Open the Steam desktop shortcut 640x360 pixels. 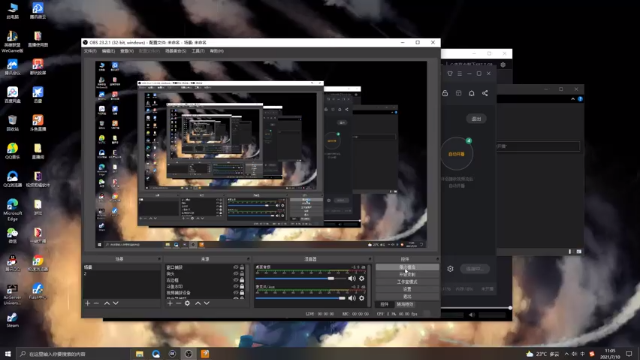pyautogui.click(x=12, y=320)
